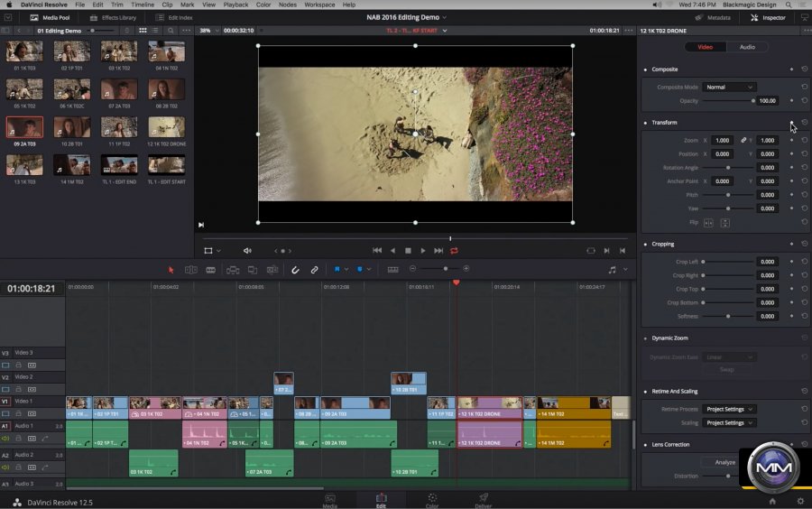Screen dimensions: 812x509
Task: Open the Scaling Project Settings dropdown
Action: [x=729, y=423]
